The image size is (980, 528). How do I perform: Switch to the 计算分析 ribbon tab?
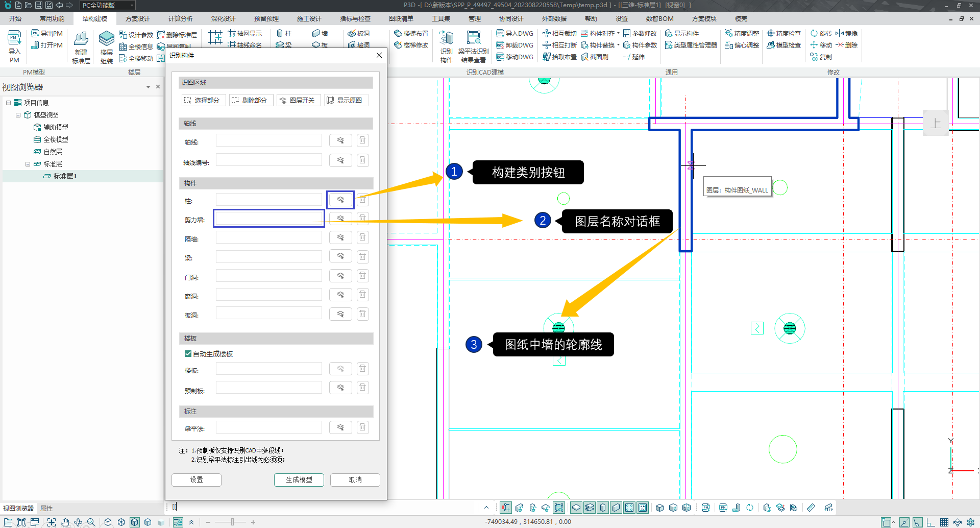(181, 19)
